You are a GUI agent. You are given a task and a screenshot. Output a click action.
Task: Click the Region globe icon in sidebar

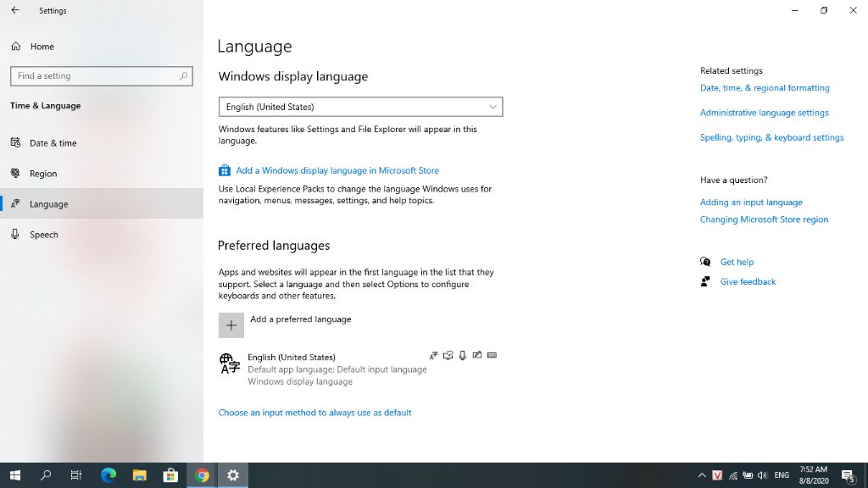pyautogui.click(x=15, y=173)
